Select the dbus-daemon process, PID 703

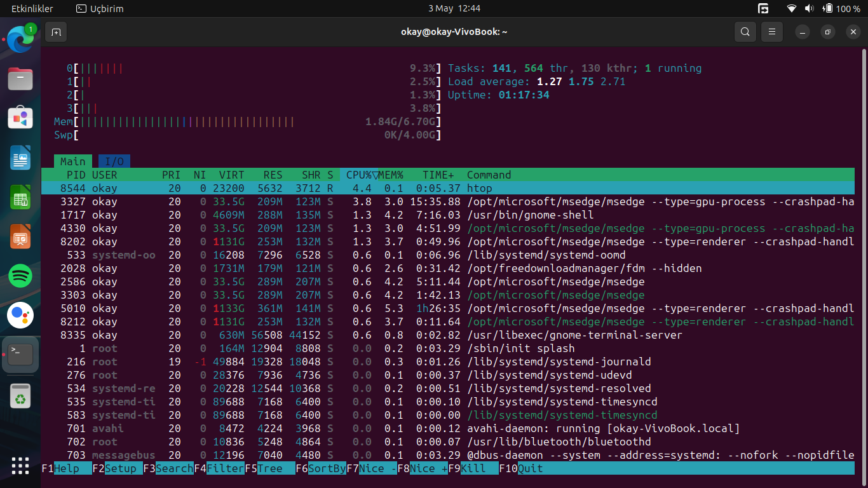click(x=448, y=455)
